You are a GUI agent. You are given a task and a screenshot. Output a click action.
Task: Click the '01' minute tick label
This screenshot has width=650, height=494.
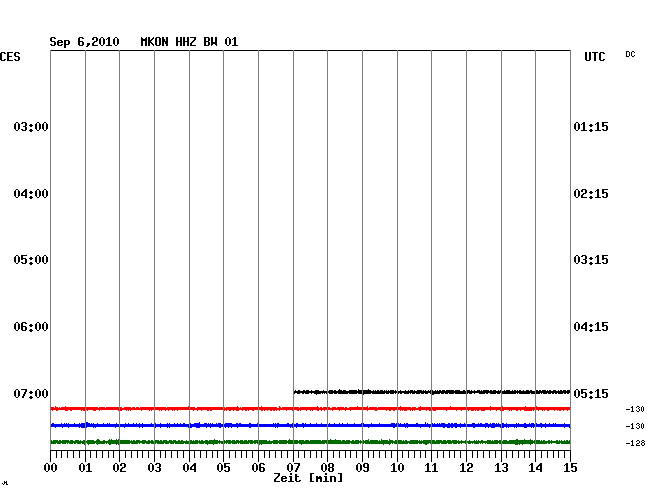[x=85, y=468]
